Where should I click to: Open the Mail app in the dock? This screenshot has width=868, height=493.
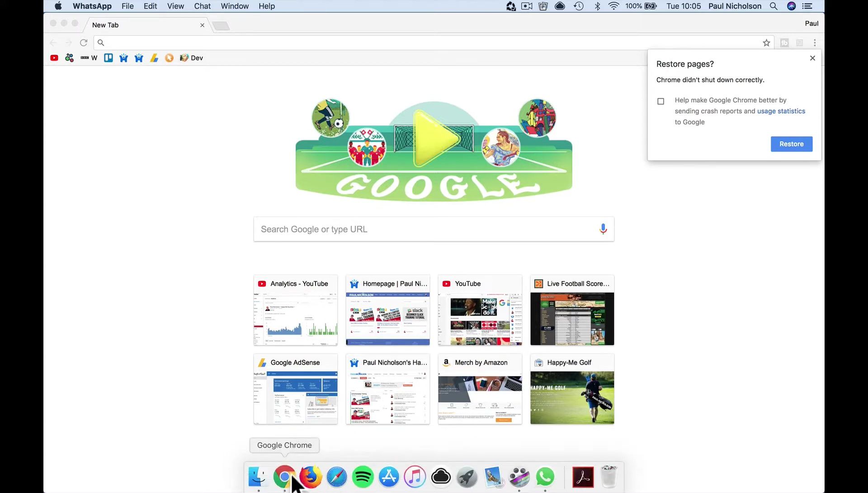(493, 477)
